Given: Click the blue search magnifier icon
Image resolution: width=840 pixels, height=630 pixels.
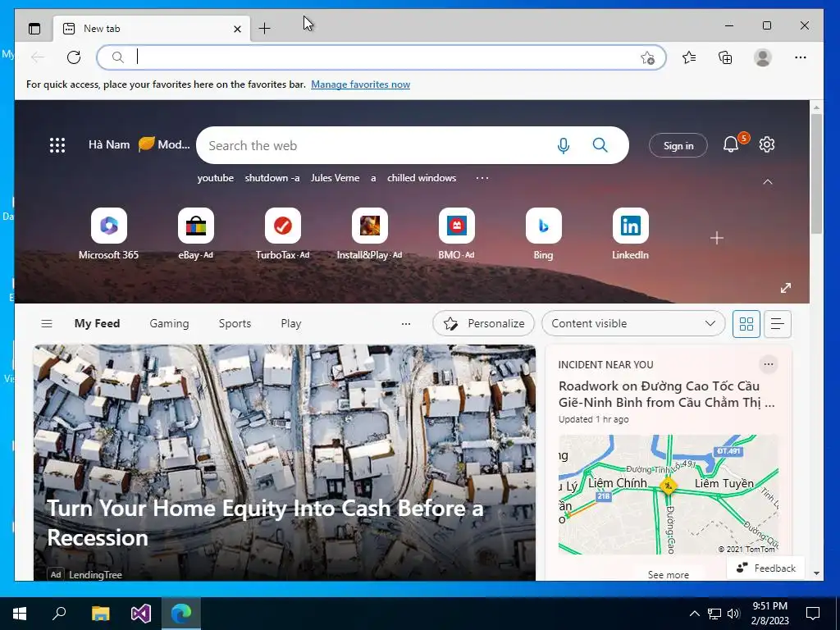Looking at the screenshot, I should pyautogui.click(x=600, y=145).
